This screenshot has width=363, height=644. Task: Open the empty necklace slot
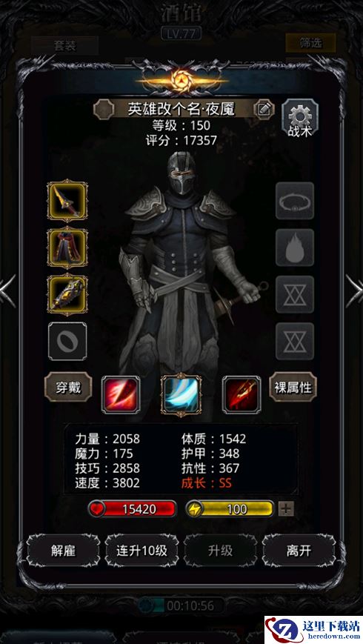295,202
